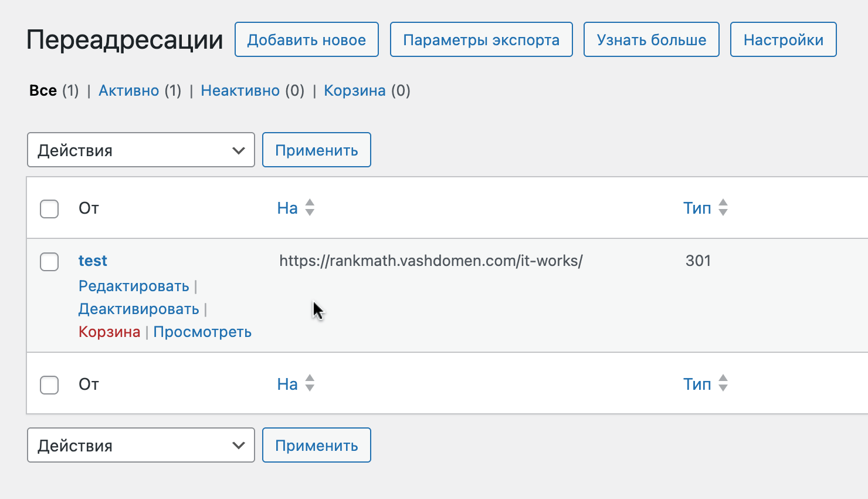Click sort arrows next to footer На
Screen dimensions: 868x499
point(310,383)
